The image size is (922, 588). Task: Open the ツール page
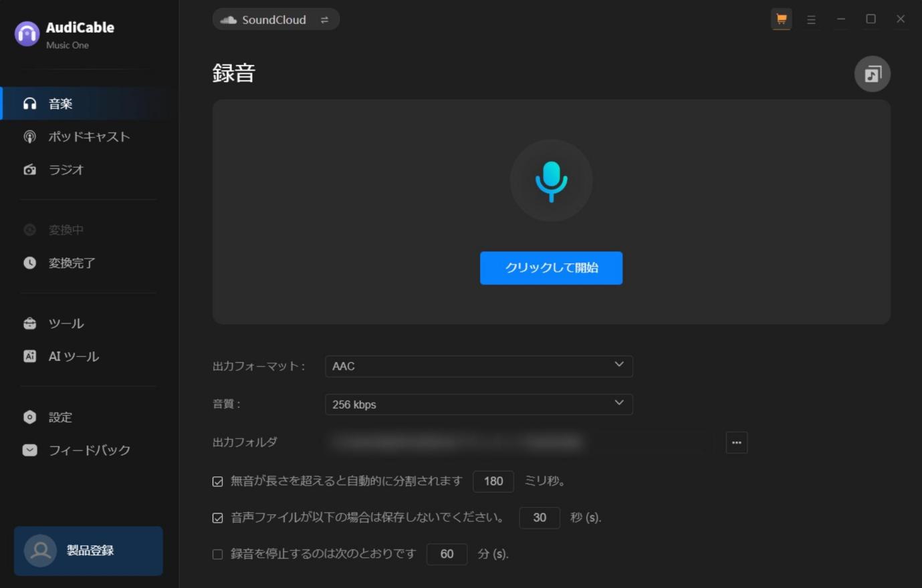tap(90, 323)
